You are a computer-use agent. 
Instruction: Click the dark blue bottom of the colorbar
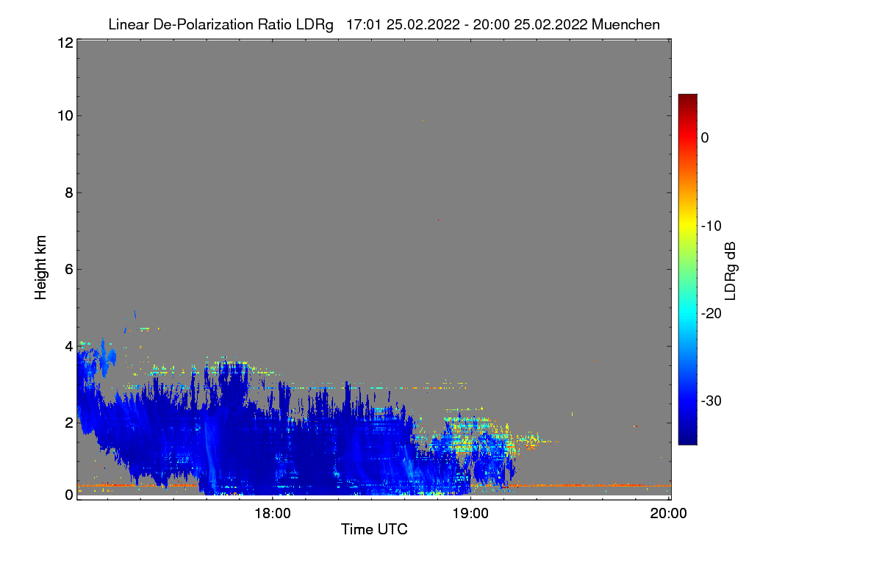[687, 439]
